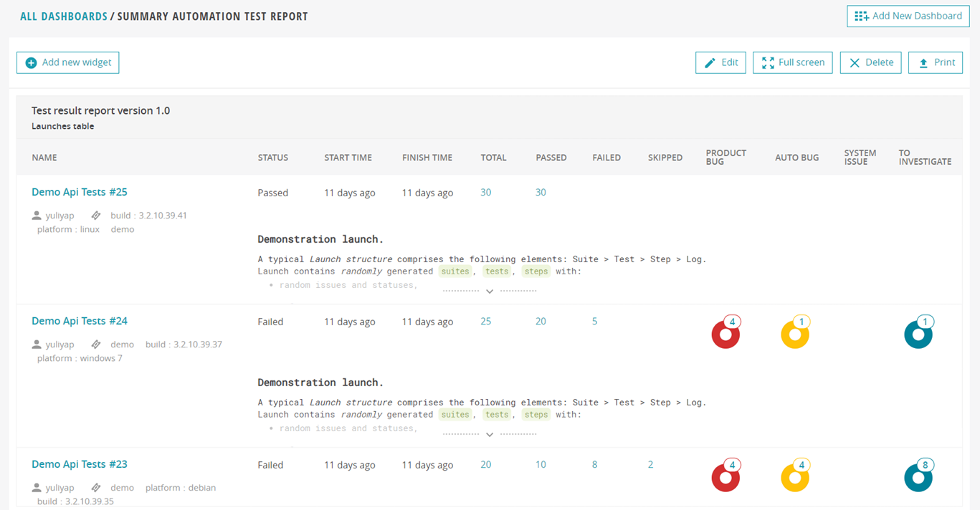
Task: Open the Demo Api Tests #25 launch
Action: tap(79, 192)
